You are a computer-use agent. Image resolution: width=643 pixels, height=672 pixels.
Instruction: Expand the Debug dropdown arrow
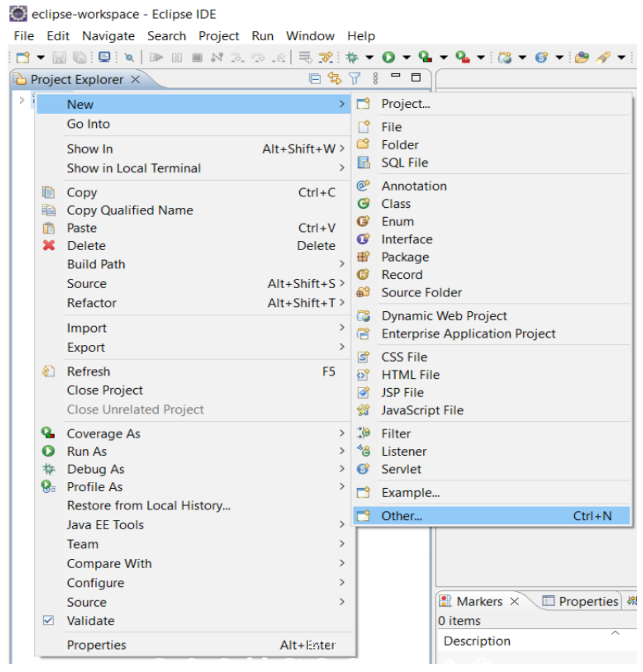click(369, 57)
